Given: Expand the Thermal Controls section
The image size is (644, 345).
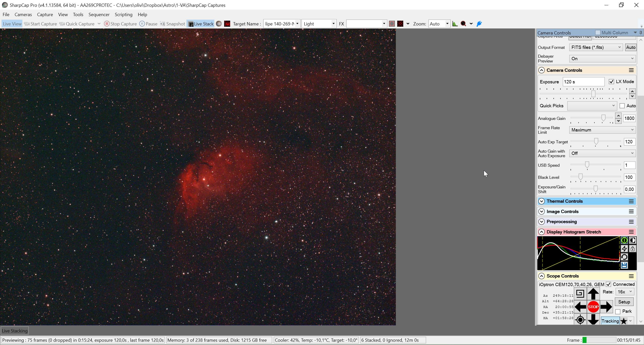Looking at the screenshot, I should (x=541, y=201).
